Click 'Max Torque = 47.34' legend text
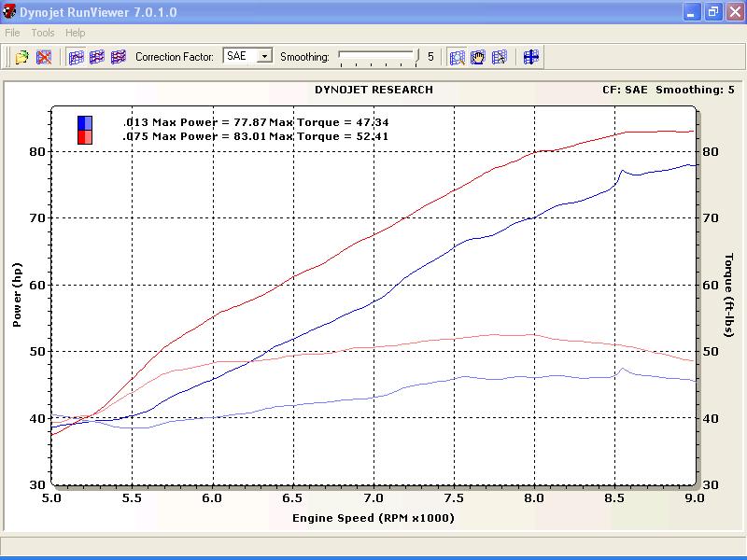 click(329, 122)
